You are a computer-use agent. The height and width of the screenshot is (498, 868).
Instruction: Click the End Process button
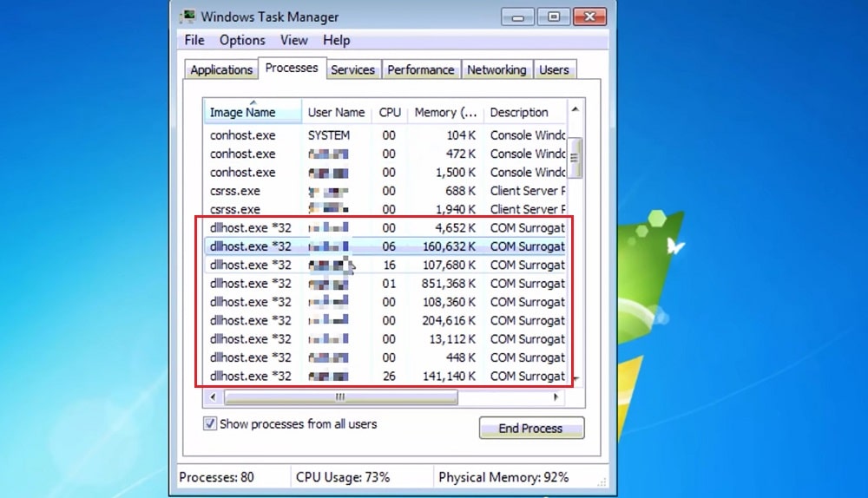pos(531,429)
